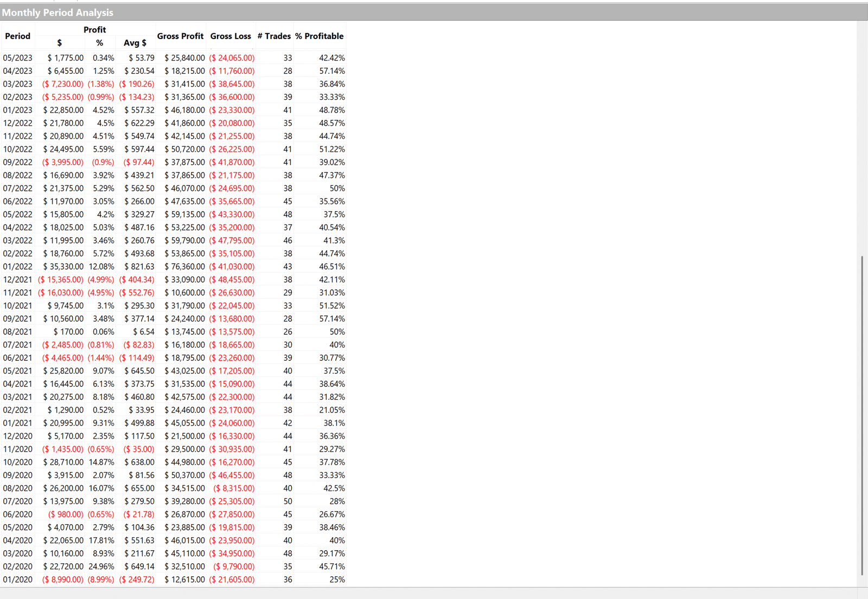This screenshot has width=868, height=599.
Task: Select the 05/2023 period row
Action: [17, 58]
